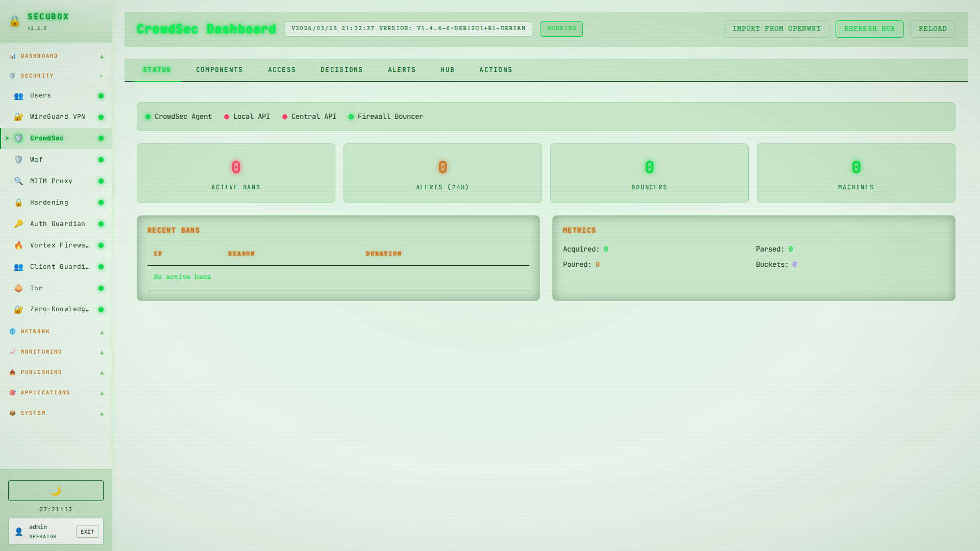980x551 pixels.
Task: Click the Hardening padlock icon
Action: coord(18,202)
